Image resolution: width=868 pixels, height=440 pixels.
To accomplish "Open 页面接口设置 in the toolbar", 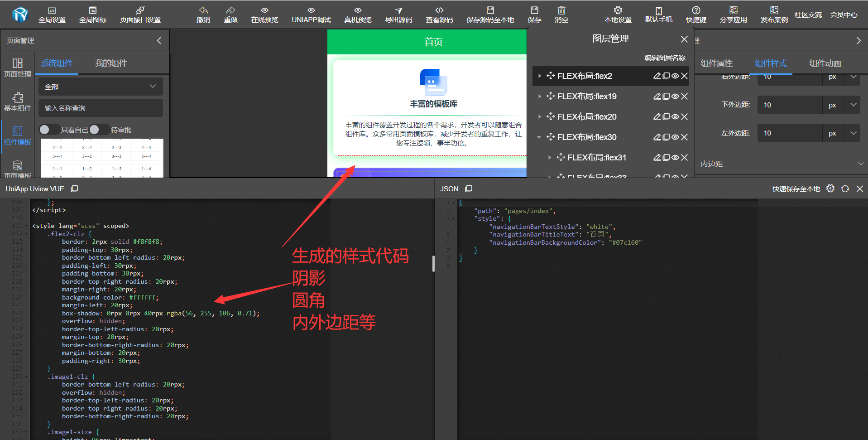I will (x=140, y=15).
